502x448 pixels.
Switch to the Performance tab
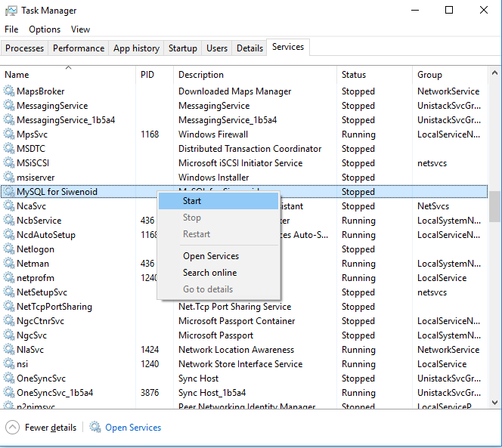(x=79, y=48)
